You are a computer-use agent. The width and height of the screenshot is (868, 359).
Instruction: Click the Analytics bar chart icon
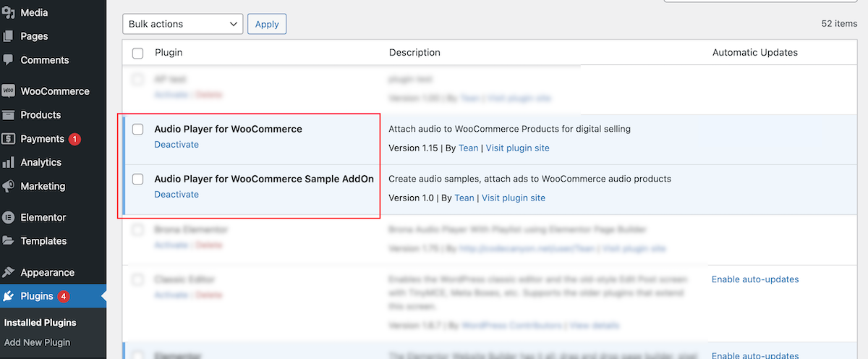pyautogui.click(x=9, y=163)
